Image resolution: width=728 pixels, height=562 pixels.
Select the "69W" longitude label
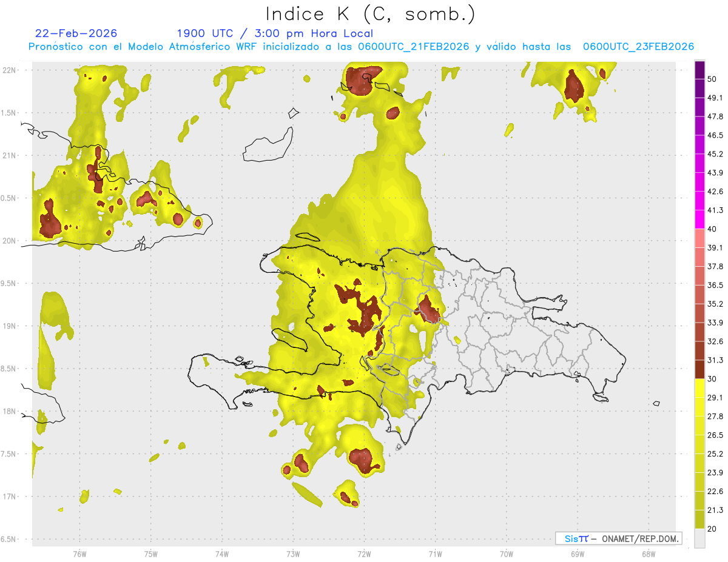(x=578, y=554)
